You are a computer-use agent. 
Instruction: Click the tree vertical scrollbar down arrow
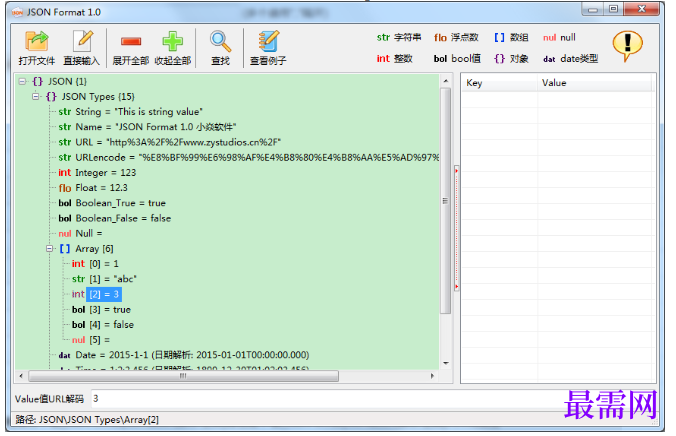pos(446,363)
